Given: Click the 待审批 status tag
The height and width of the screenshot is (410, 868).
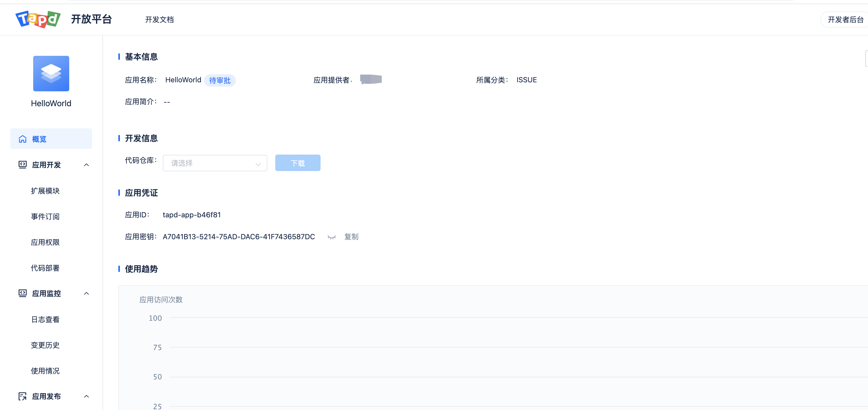Looking at the screenshot, I should pyautogui.click(x=220, y=81).
